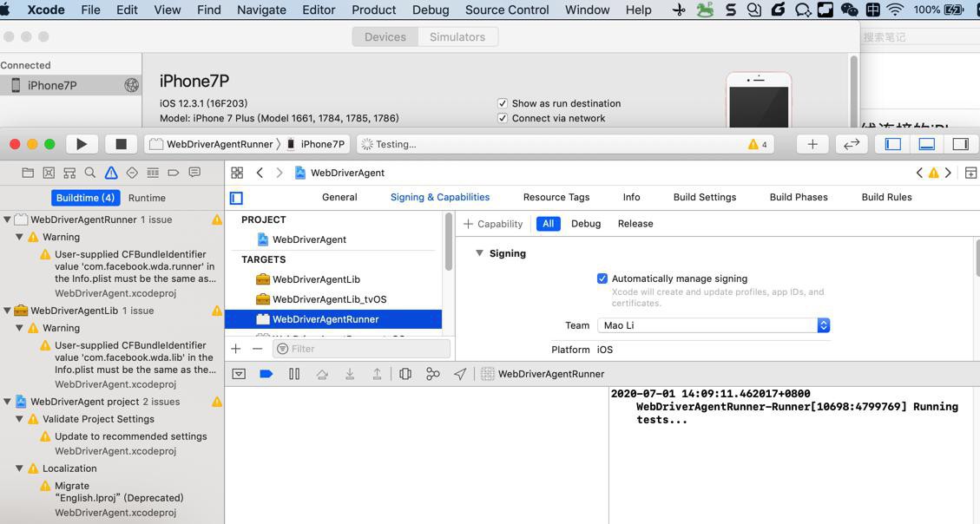
Task: Show Runtime issues
Action: 147,198
